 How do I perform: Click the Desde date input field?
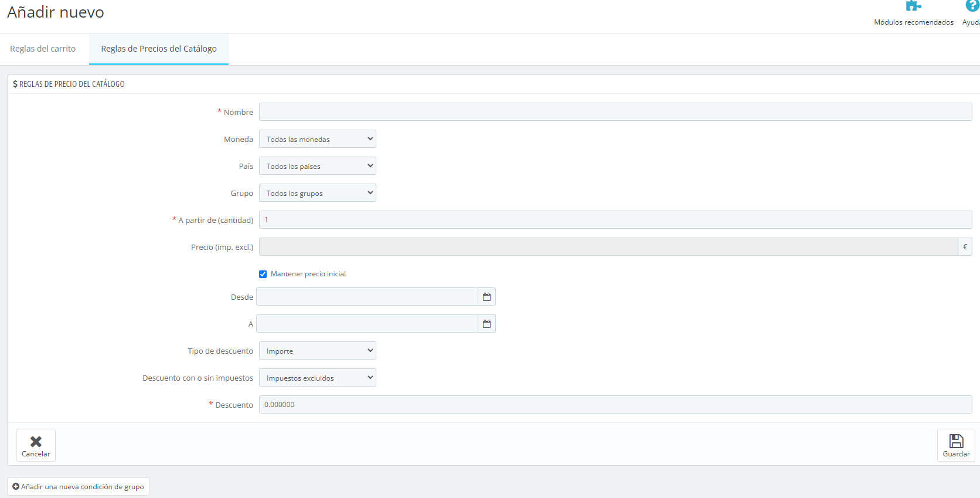point(367,297)
